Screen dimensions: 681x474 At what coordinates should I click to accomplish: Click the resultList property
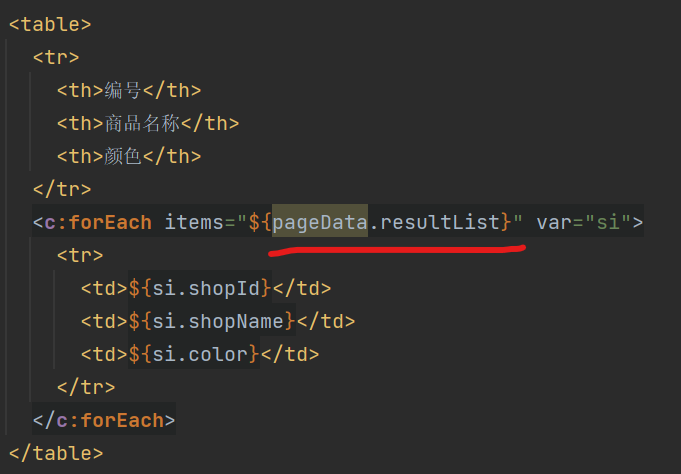click(x=439, y=221)
